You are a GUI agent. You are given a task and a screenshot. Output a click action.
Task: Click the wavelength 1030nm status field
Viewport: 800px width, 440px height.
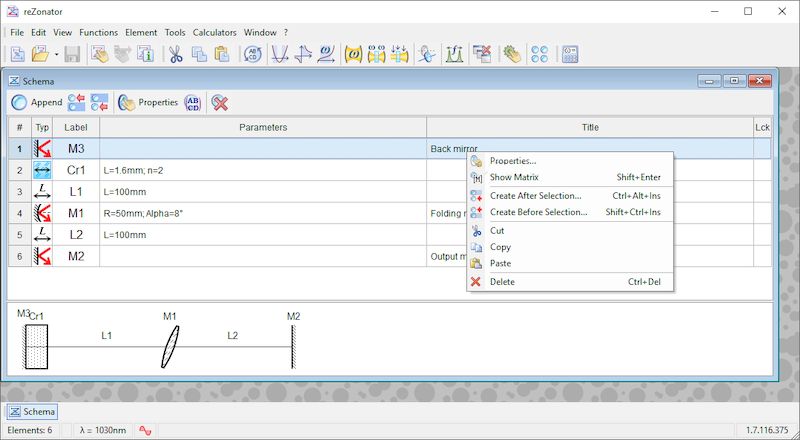tap(104, 430)
